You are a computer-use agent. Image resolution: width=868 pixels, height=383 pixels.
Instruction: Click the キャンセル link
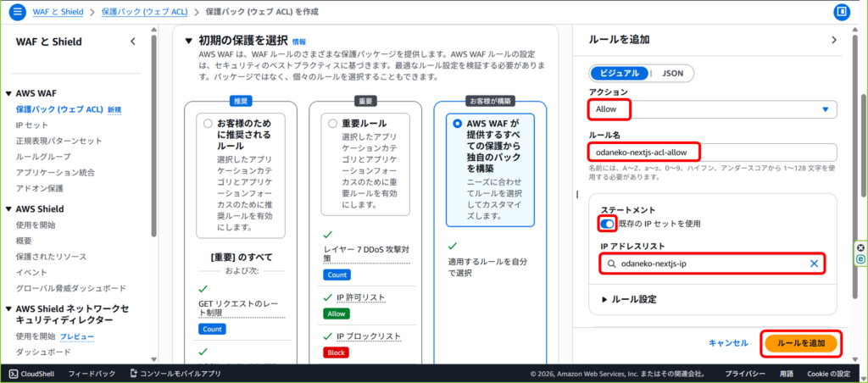(728, 343)
